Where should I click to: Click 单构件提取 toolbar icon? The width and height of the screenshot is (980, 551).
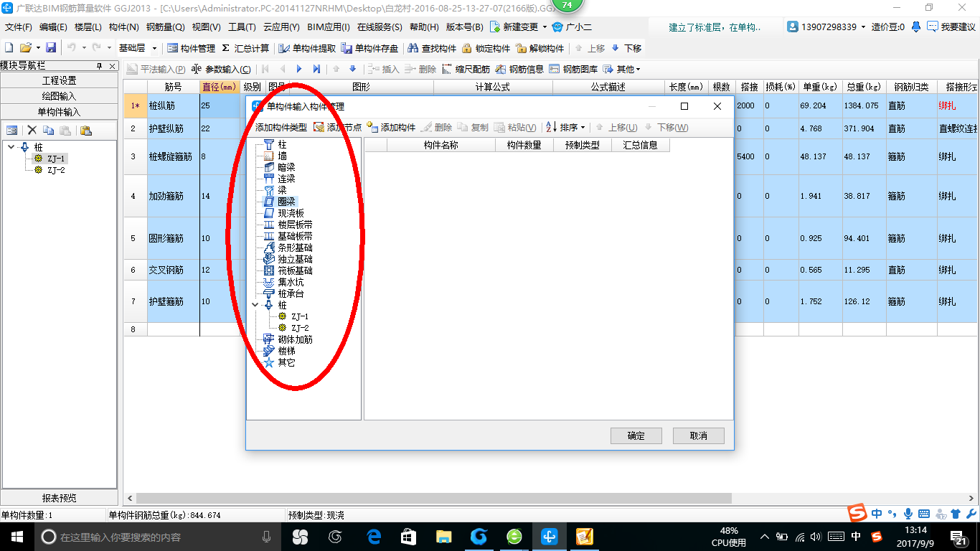[308, 48]
